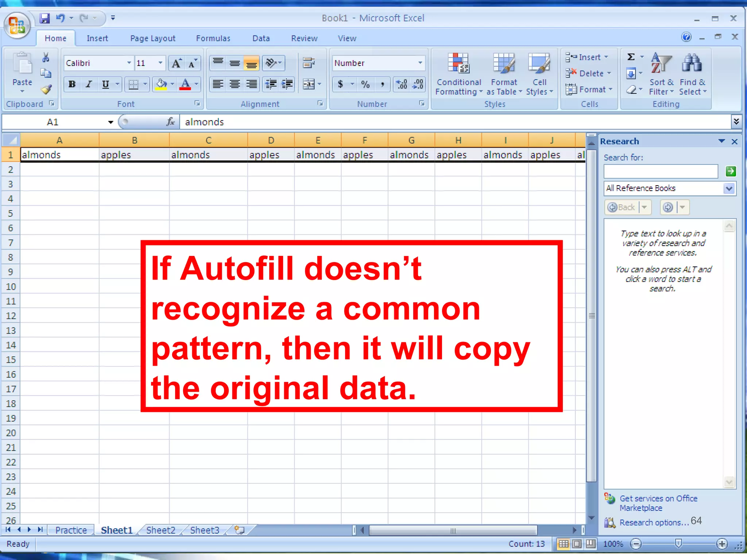Open the Number format dropdown

(420, 63)
